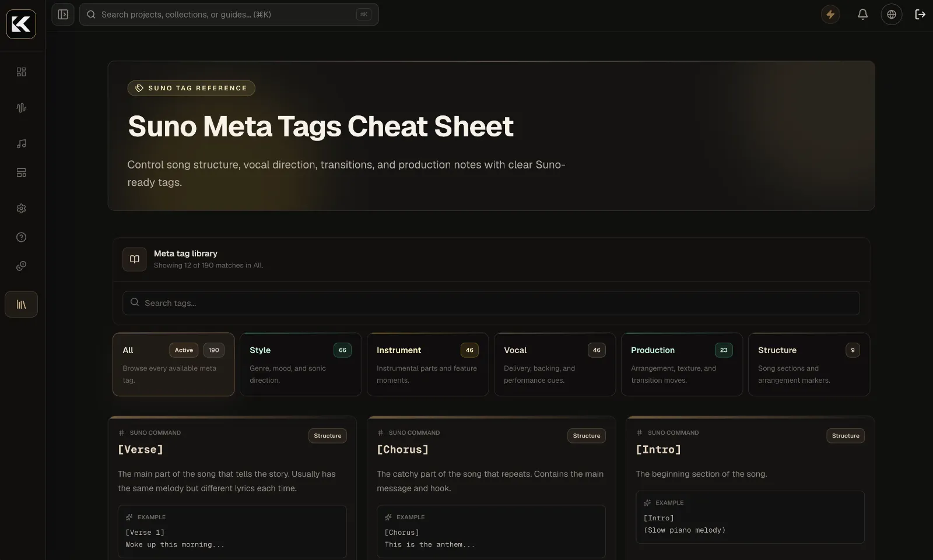Click 'The beginning section of the song.' text
The height and width of the screenshot is (560, 933).
(x=701, y=474)
